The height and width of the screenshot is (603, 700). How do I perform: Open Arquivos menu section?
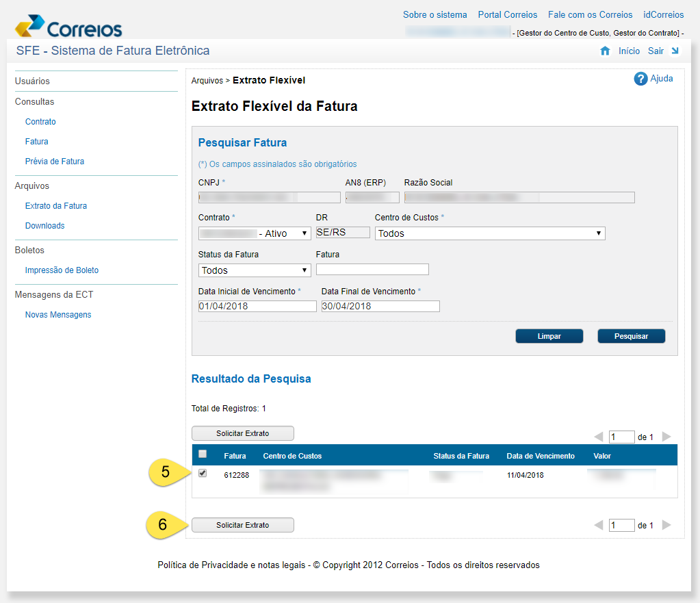[32, 185]
